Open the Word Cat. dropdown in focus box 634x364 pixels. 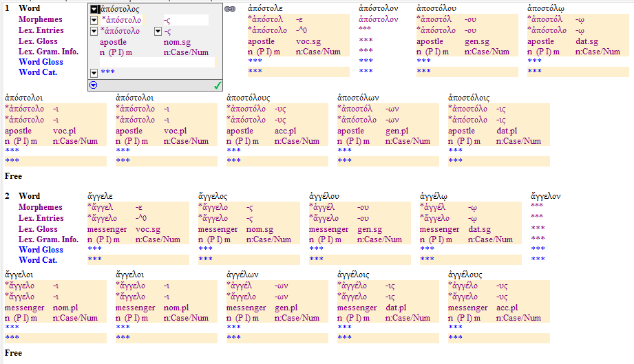coord(94,73)
